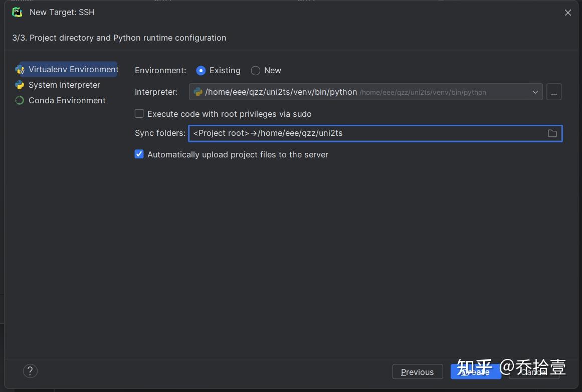Click the highlighted Virtualenv Environment entry

pos(72,69)
